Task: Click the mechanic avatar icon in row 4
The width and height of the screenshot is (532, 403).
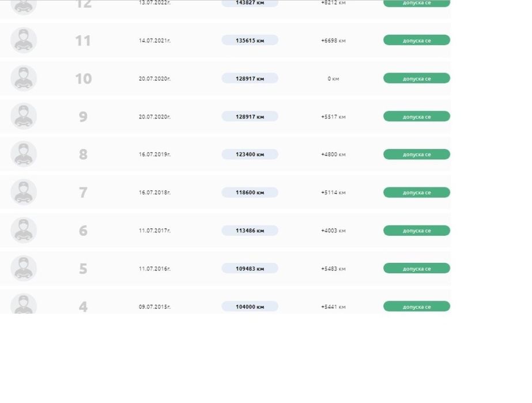Action: point(24,304)
